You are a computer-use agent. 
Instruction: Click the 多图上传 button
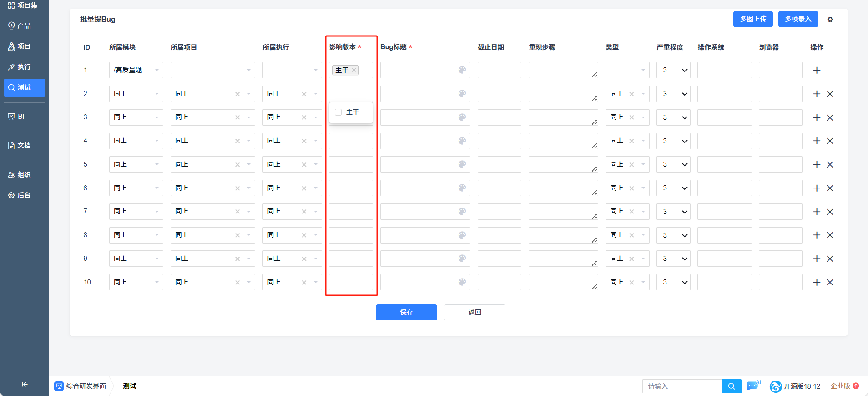(753, 19)
